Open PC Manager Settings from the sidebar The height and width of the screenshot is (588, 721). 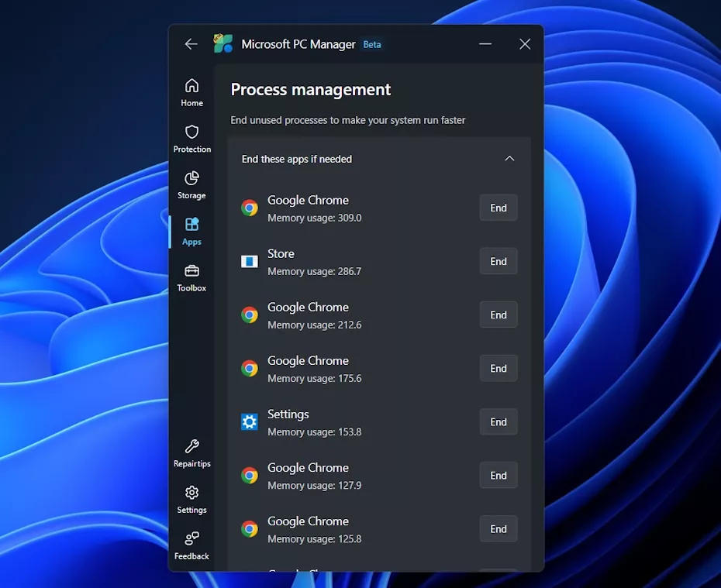191,499
